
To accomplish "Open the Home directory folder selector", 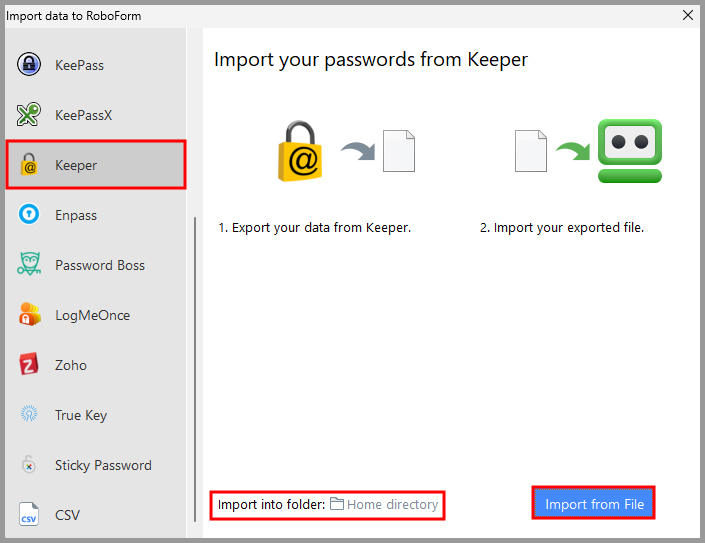I will [392, 505].
